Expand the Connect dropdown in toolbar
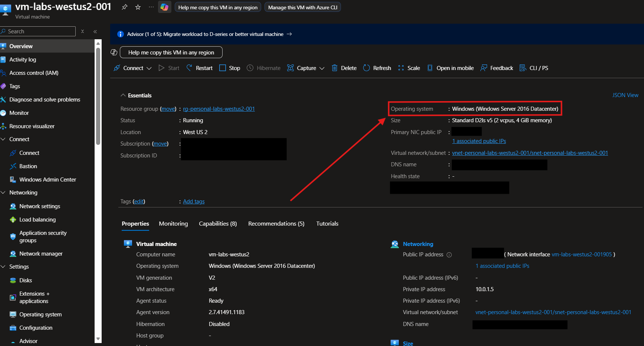The image size is (644, 346). tap(133, 68)
